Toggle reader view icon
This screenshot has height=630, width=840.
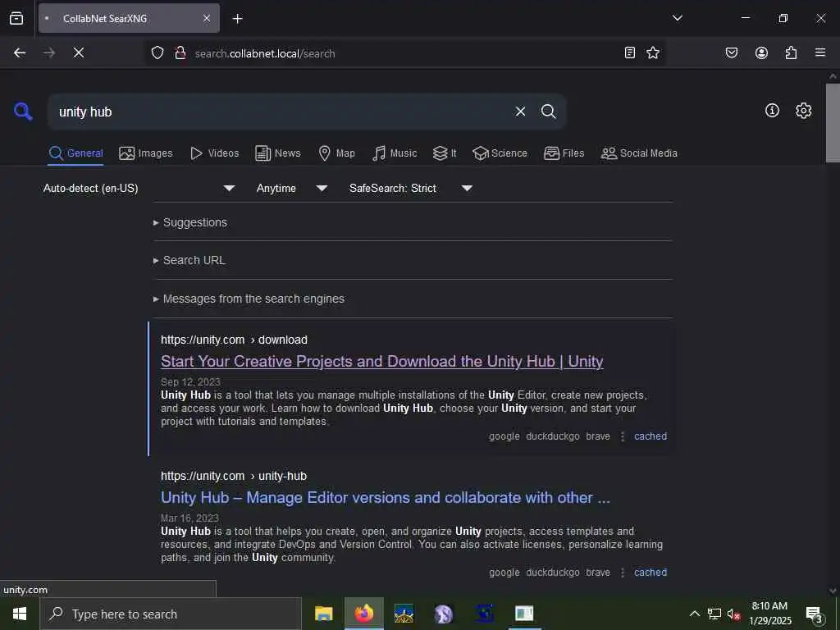[x=630, y=52]
